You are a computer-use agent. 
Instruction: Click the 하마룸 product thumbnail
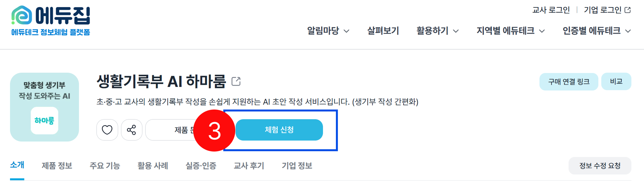45,107
